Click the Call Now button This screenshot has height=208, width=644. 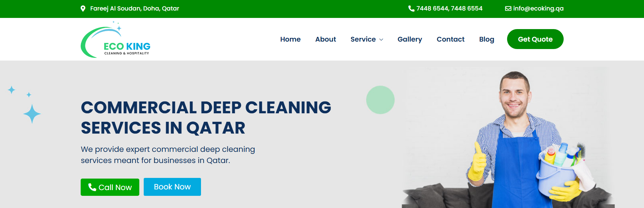[110, 187]
